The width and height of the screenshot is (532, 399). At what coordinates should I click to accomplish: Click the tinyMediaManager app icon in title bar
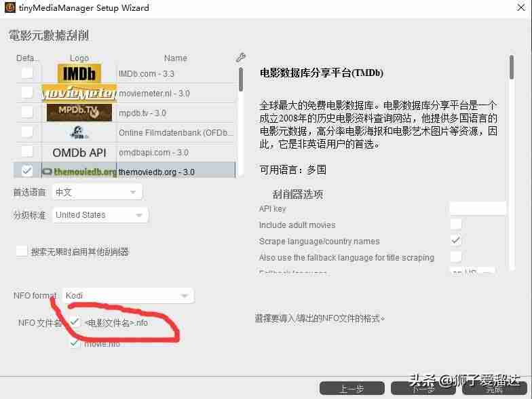[x=9, y=7]
